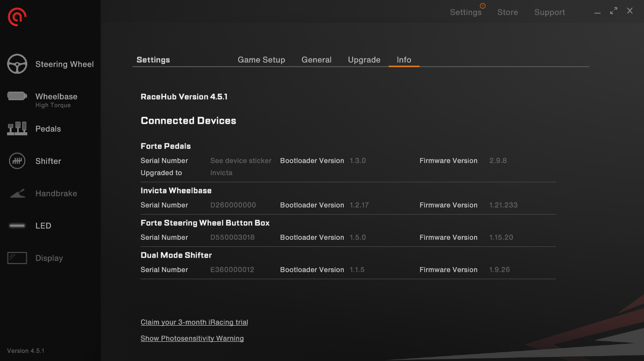Click 'See device sticker' serial value

pos(241,161)
